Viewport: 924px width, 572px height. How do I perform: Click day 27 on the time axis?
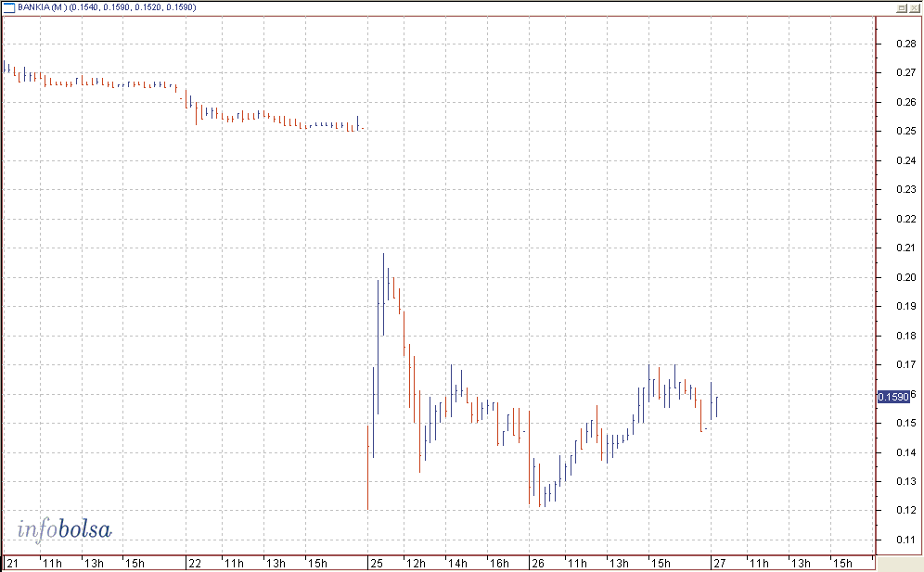tap(720, 563)
